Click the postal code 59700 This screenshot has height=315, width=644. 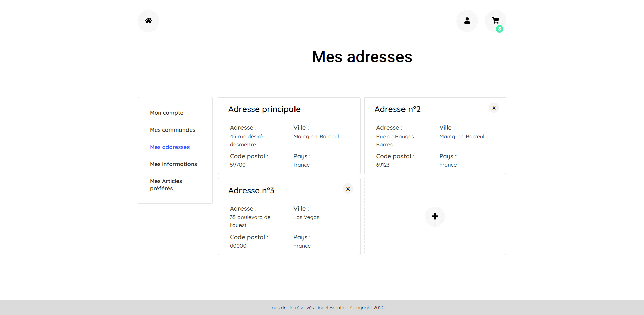238,165
